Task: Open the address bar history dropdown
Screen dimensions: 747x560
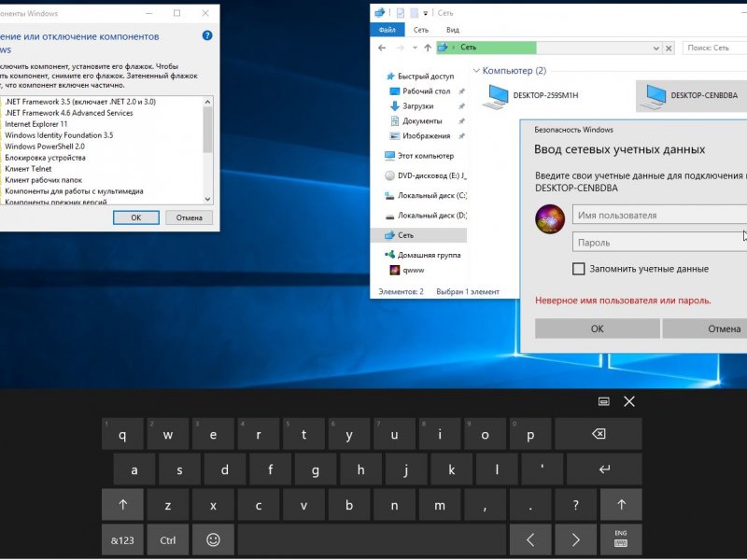Action: pyautogui.click(x=656, y=48)
